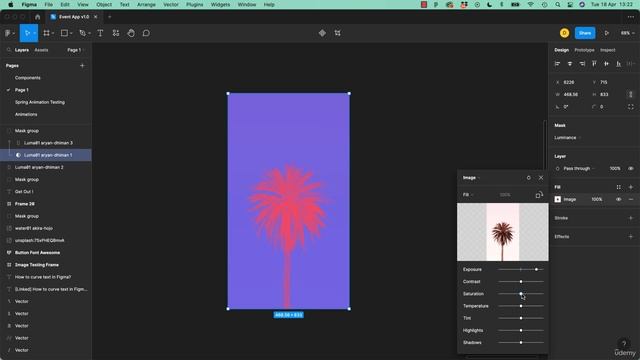Open Pass through blend mode dropdown
This screenshot has height=360, width=640.
click(579, 168)
